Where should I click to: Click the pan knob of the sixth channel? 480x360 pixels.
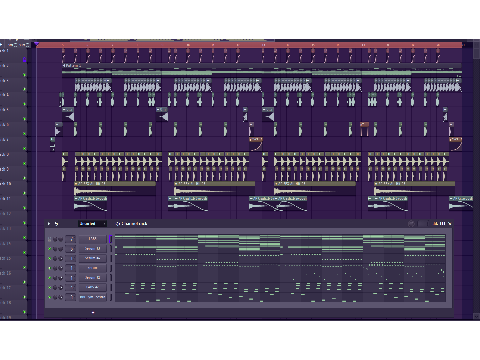click(x=55, y=287)
